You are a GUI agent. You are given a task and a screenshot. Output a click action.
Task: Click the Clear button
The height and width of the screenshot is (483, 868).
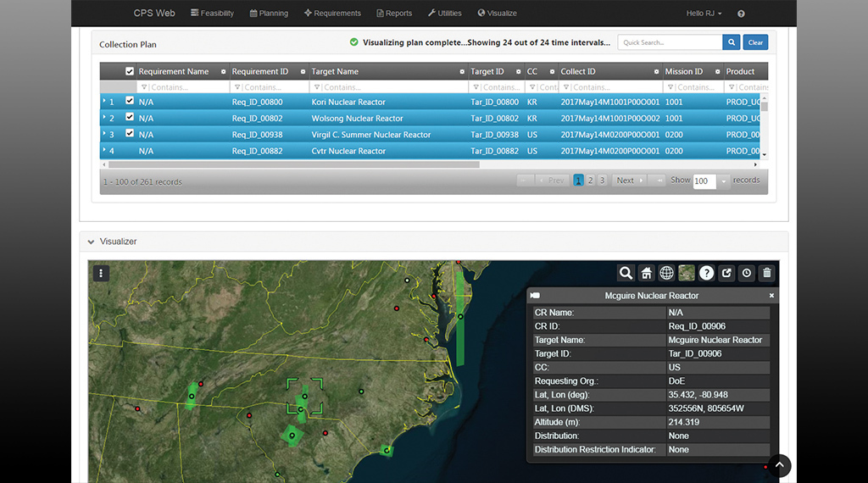pyautogui.click(x=755, y=42)
